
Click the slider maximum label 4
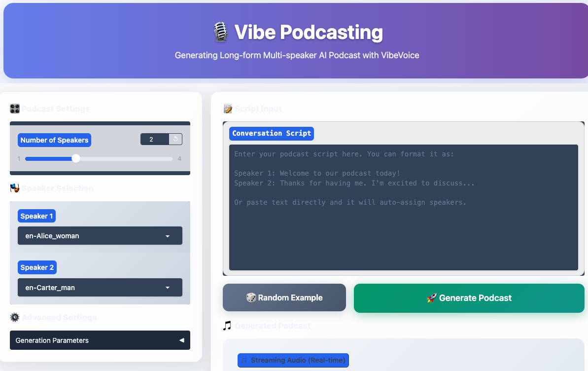point(179,159)
